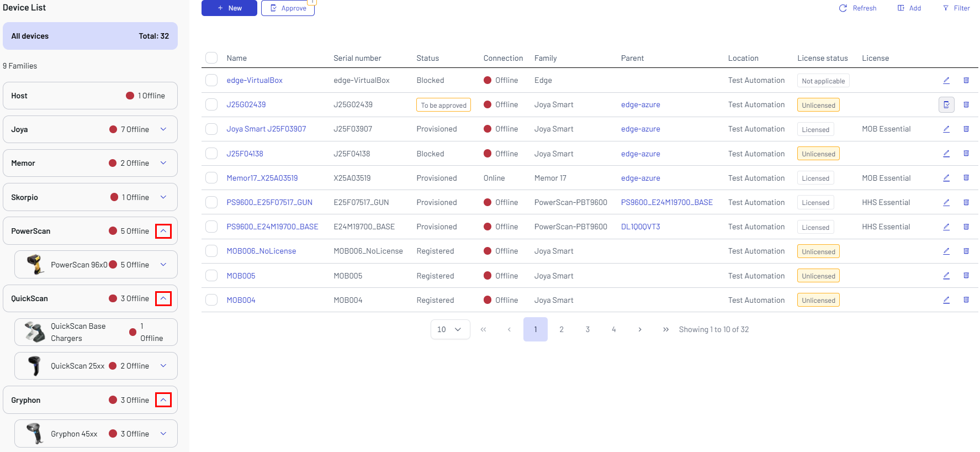This screenshot has width=980, height=452.
Task: Delete MOB005 device
Action: (x=966, y=275)
